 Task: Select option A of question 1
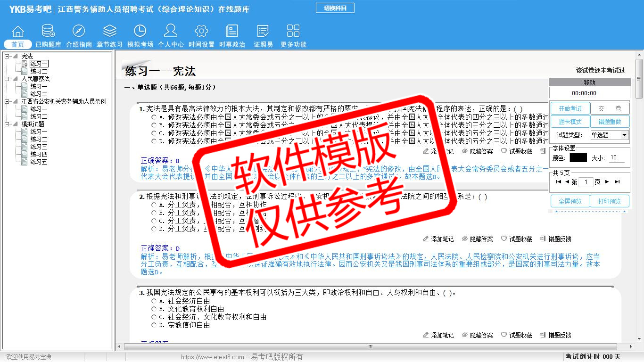154,117
